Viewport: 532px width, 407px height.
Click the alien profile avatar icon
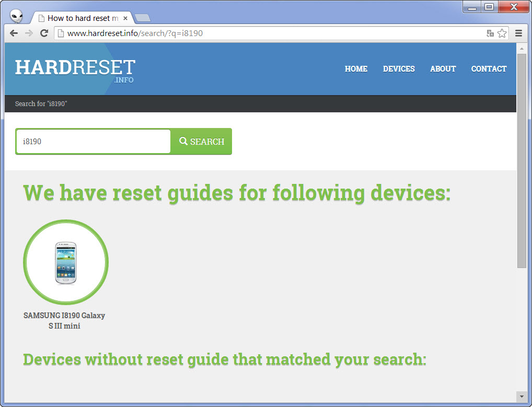[17, 17]
